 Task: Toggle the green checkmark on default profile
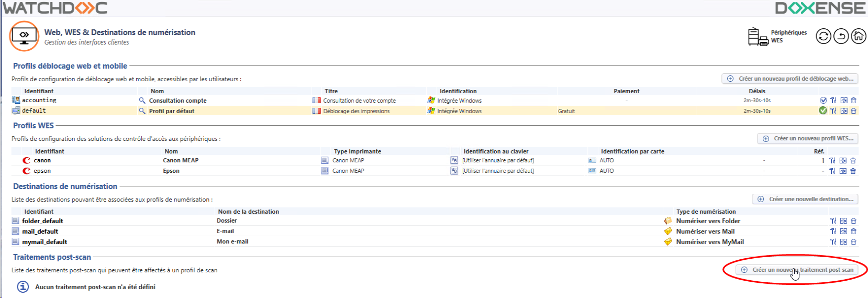(823, 111)
